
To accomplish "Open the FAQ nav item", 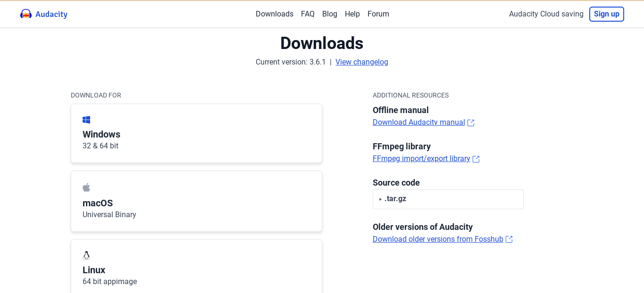I will (x=308, y=14).
